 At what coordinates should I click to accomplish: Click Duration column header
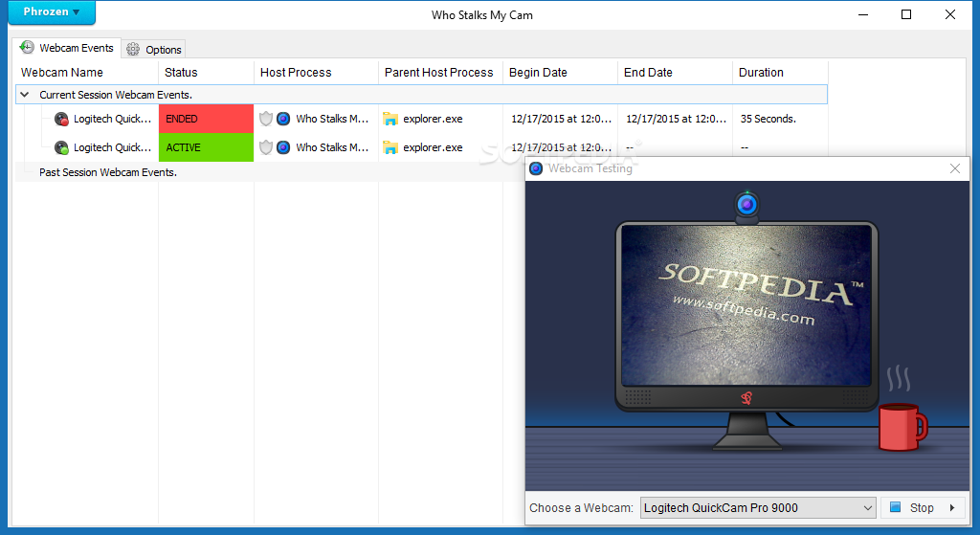[x=781, y=73]
